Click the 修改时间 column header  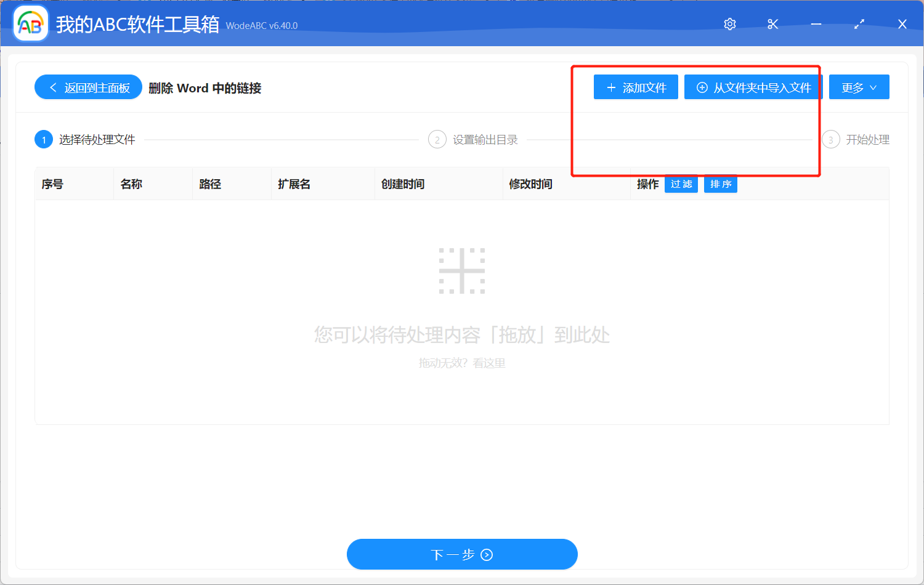(531, 184)
